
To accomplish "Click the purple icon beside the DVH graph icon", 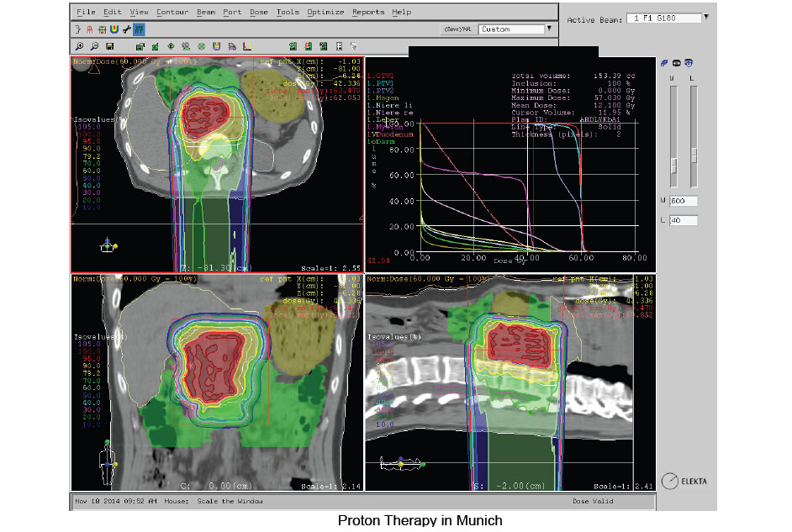I will point(232,47).
